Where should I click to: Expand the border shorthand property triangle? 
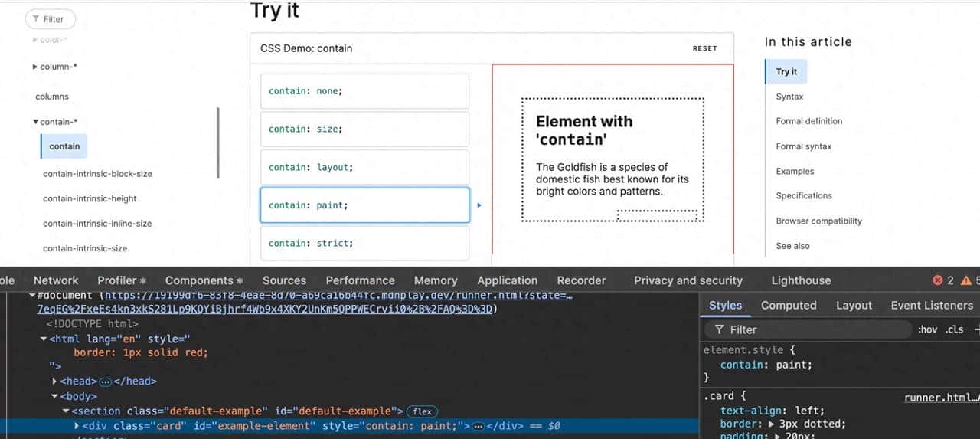coord(771,424)
